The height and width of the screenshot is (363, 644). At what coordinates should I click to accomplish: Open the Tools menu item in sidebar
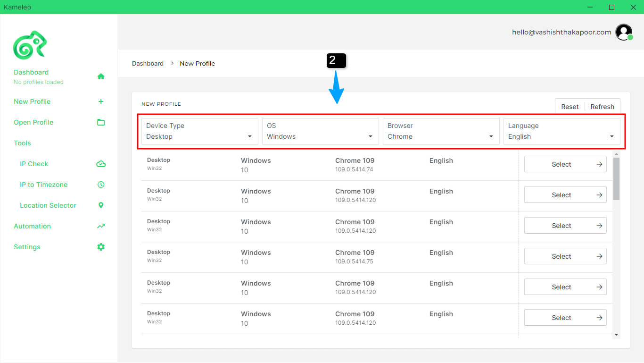pyautogui.click(x=22, y=143)
